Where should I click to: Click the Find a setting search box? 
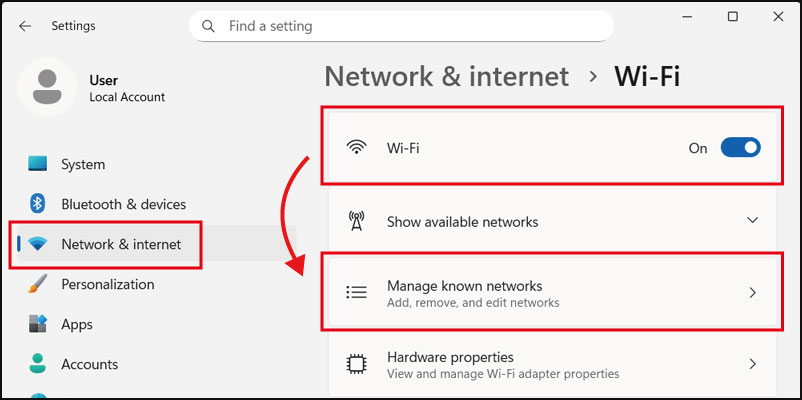click(410, 26)
